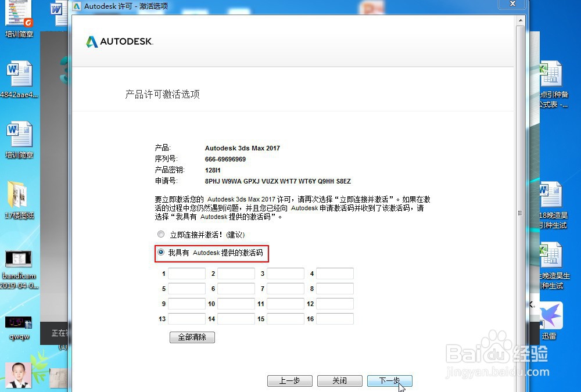The image size is (581, 392).
Task: Click activation code field 14
Action: 236,319
